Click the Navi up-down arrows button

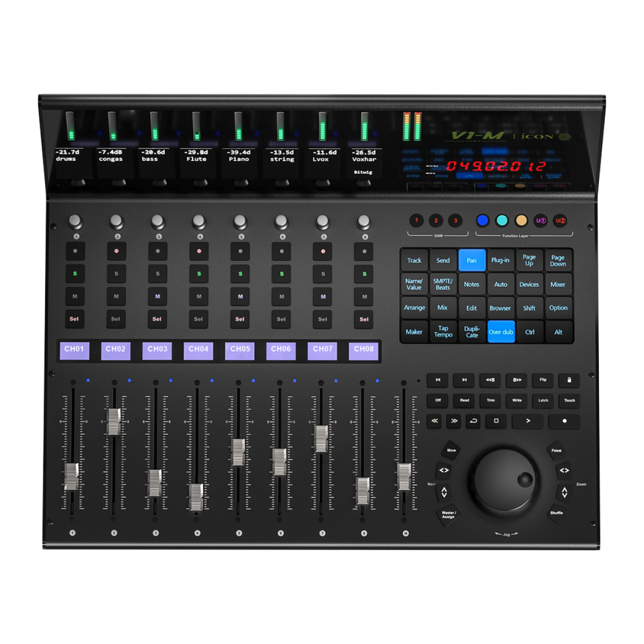click(444, 492)
